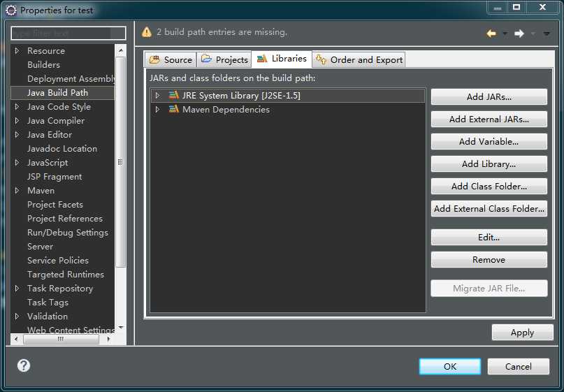Click the help question mark icon
The image size is (564, 392).
click(24, 365)
